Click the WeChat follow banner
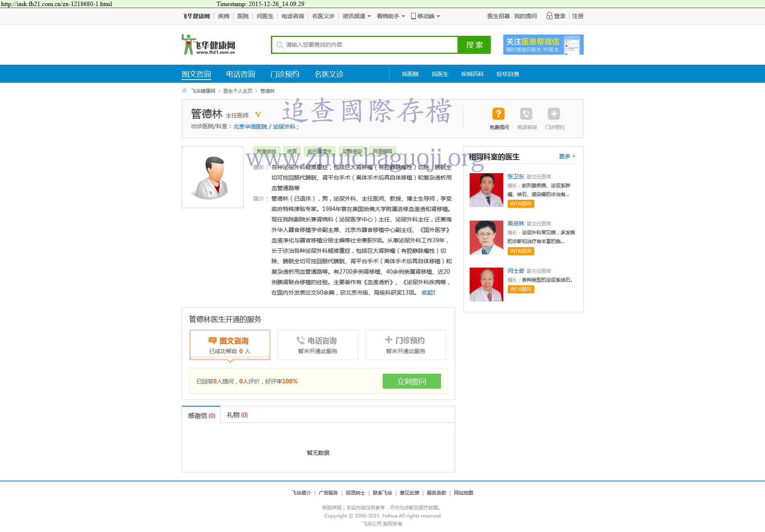 pyautogui.click(x=543, y=45)
